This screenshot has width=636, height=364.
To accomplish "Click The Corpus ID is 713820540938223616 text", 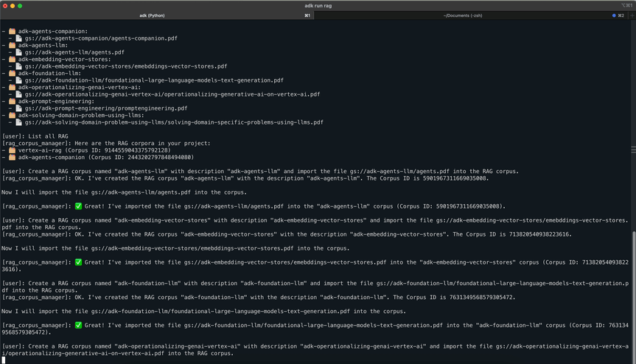I will coord(512,234).
